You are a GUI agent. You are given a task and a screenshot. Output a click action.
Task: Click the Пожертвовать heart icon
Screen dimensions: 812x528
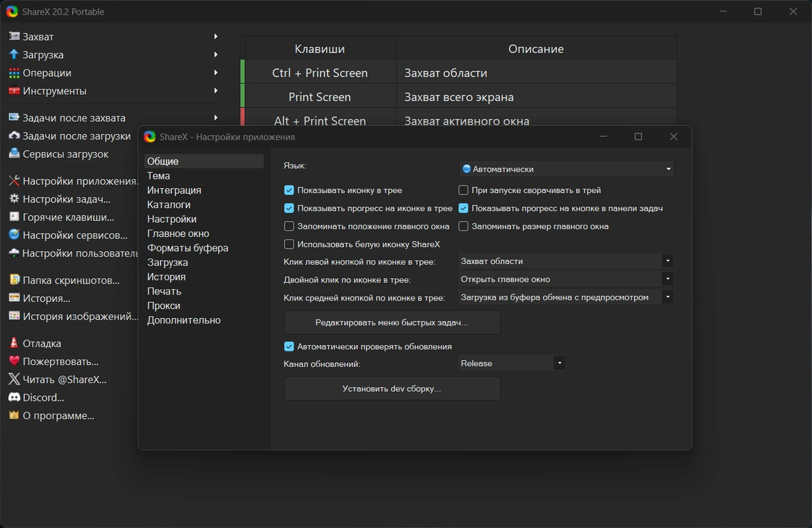coord(14,361)
